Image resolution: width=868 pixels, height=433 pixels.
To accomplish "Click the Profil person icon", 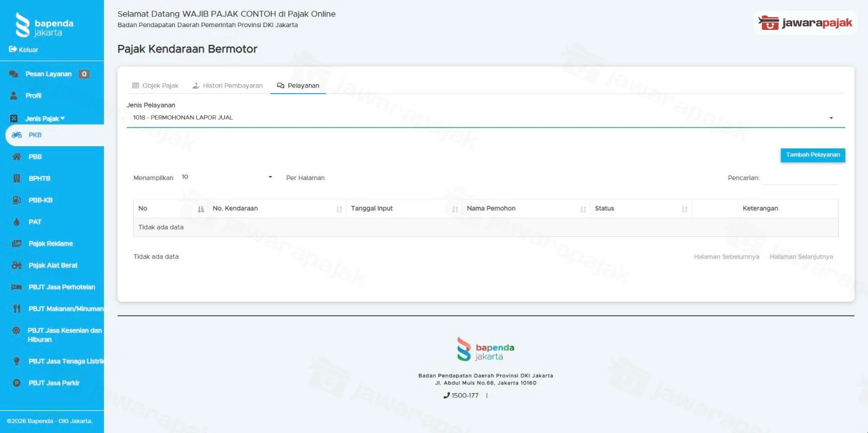I will click(x=14, y=96).
